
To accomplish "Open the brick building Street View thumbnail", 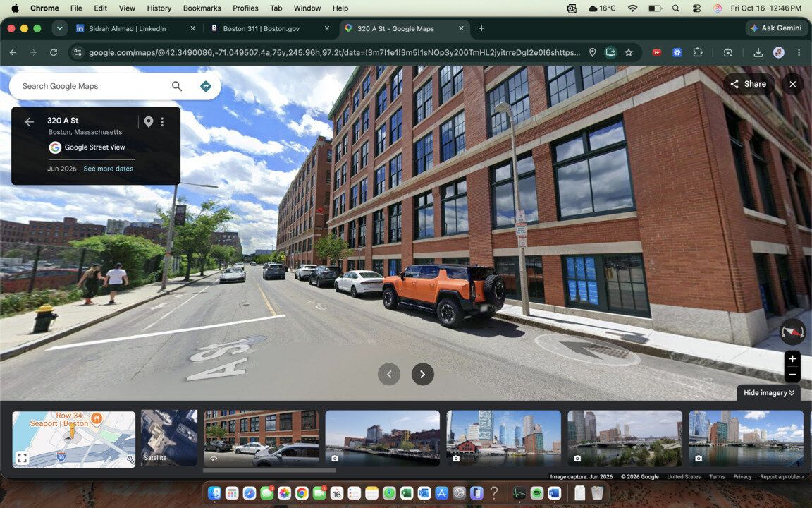I will pyautogui.click(x=262, y=438).
